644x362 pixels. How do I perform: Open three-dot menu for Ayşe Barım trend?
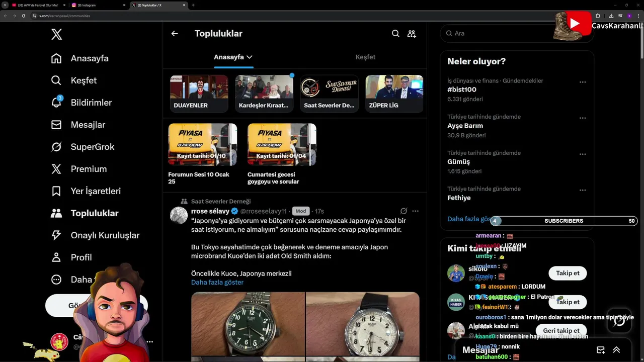pyautogui.click(x=583, y=118)
